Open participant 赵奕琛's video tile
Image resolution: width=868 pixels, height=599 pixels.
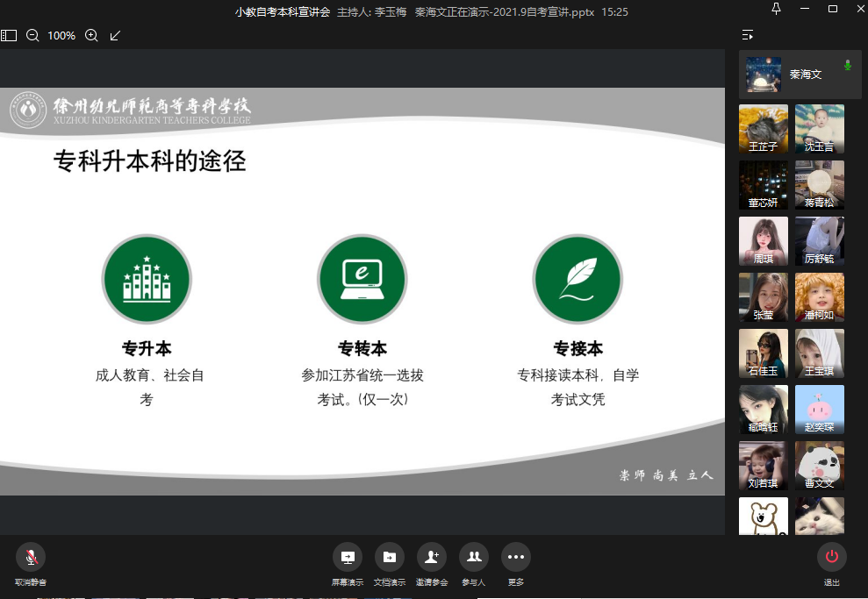tap(819, 410)
